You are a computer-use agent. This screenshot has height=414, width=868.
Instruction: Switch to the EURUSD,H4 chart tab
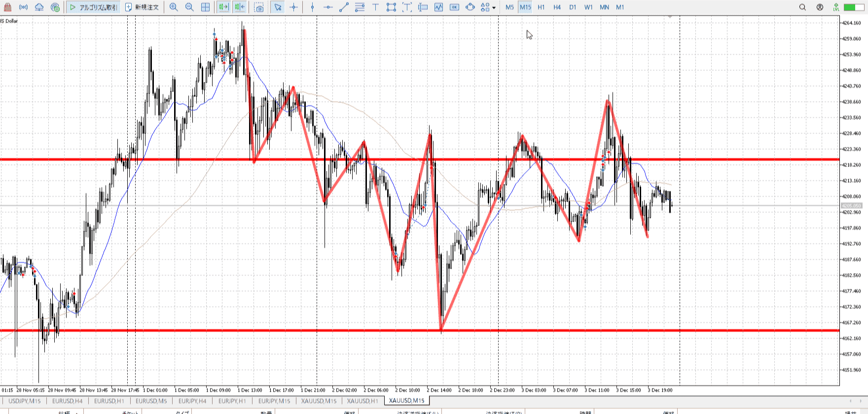[x=68, y=401]
